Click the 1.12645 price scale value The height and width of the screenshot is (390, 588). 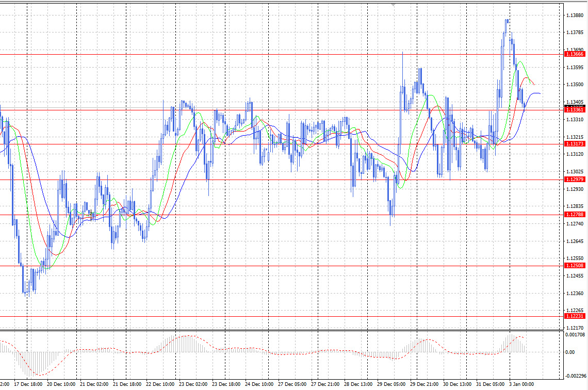[x=575, y=241]
